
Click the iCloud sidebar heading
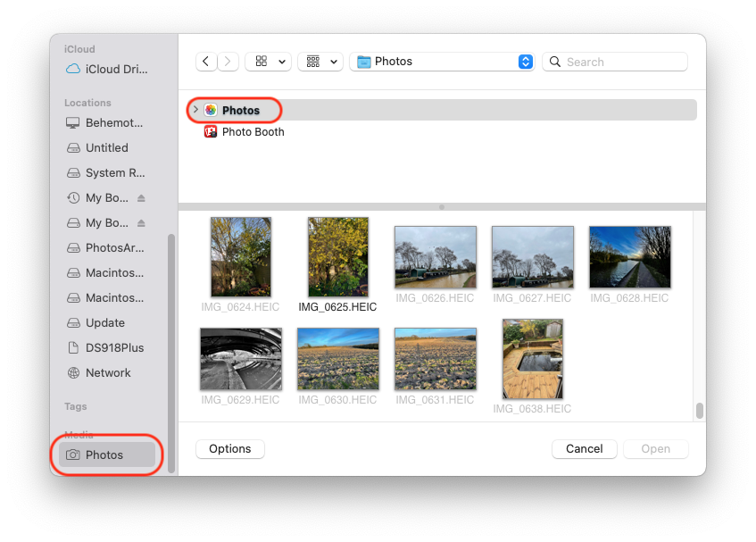pos(79,49)
